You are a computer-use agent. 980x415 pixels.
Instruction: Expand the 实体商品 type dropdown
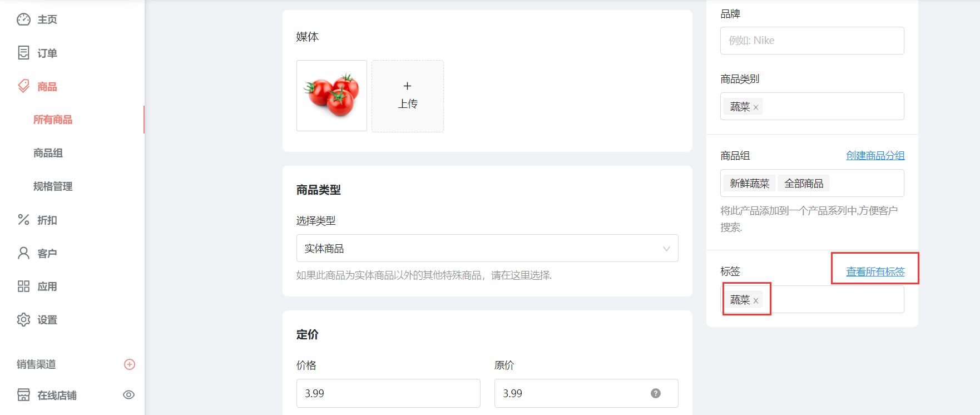pyautogui.click(x=487, y=248)
